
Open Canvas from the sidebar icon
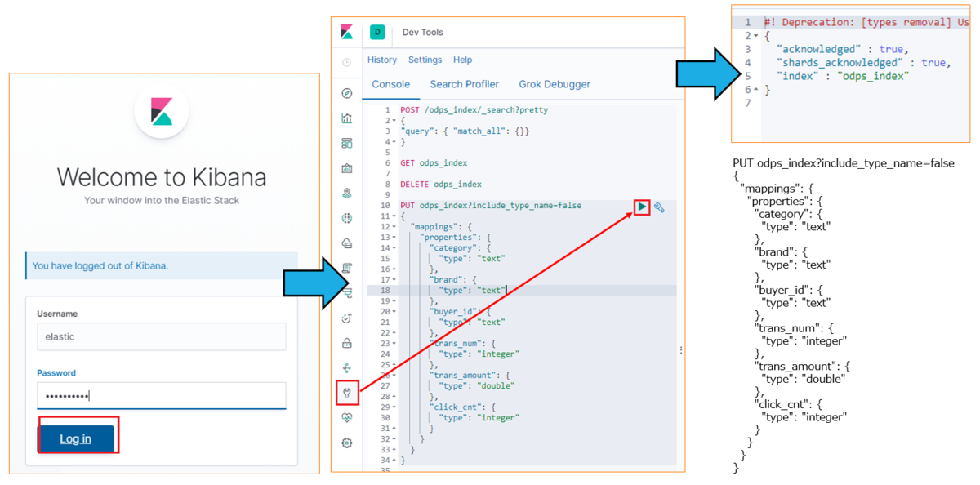pyautogui.click(x=347, y=168)
